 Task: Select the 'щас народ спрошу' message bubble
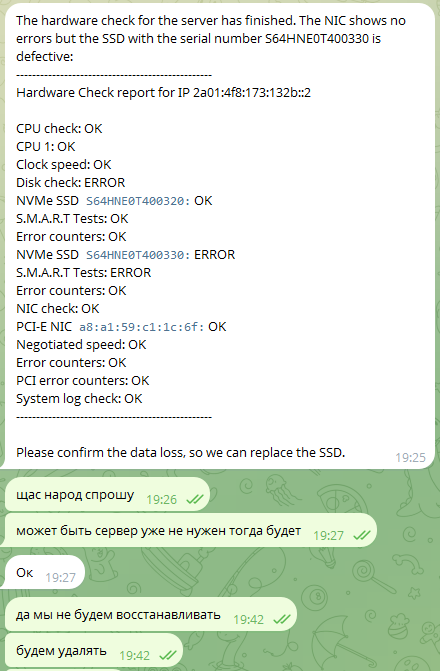[107, 495]
